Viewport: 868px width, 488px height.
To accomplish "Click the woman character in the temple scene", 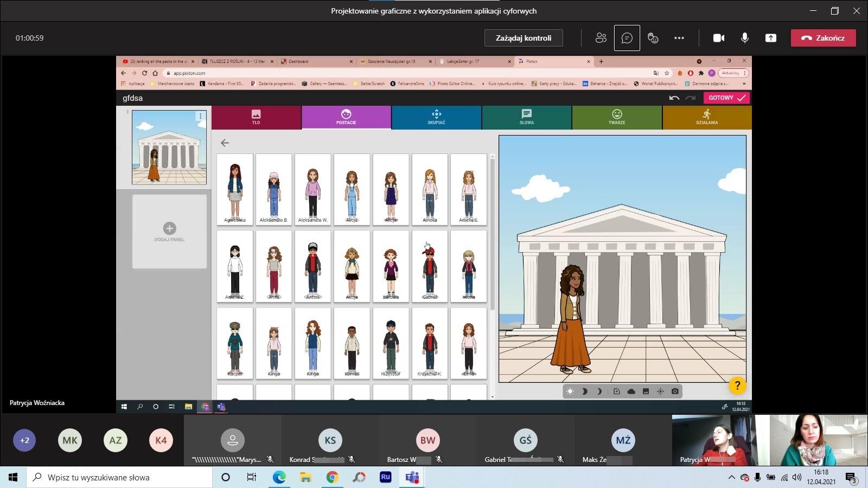I will click(x=572, y=319).
